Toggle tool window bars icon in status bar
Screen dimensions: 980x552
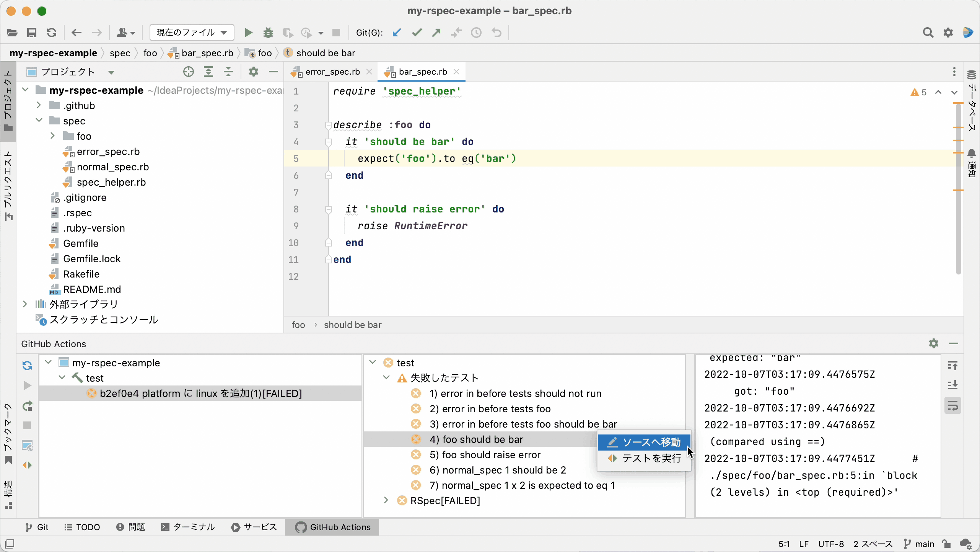tap(10, 544)
